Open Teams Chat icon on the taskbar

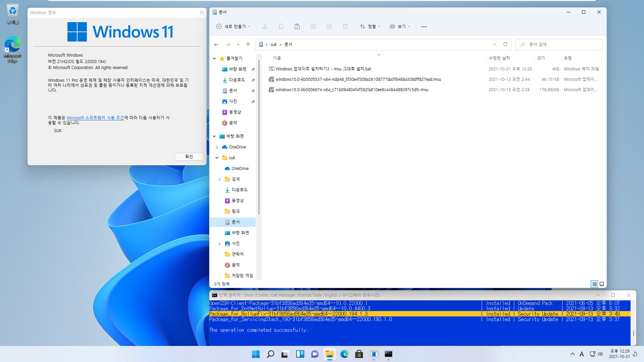click(315, 354)
